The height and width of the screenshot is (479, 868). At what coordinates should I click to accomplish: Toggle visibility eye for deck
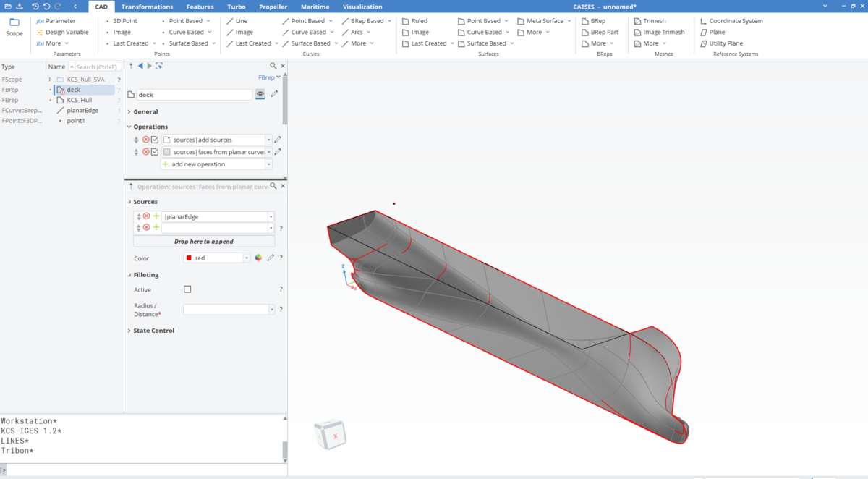(260, 94)
